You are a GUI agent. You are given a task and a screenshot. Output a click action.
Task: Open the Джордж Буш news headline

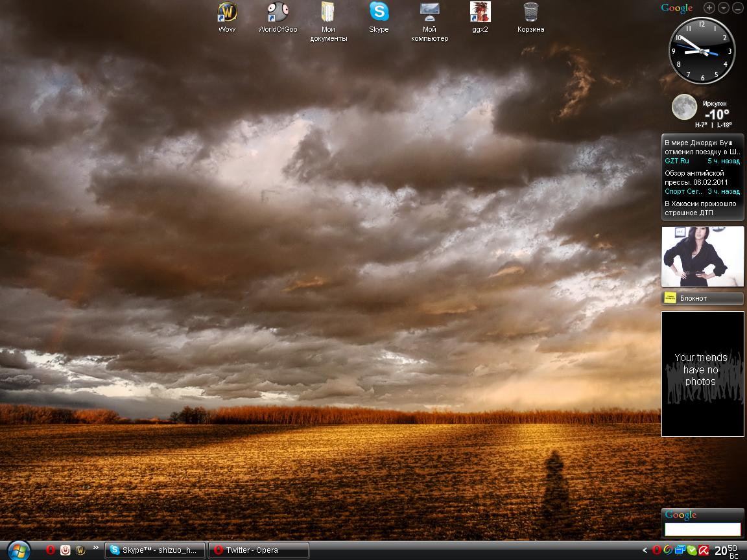(x=702, y=146)
